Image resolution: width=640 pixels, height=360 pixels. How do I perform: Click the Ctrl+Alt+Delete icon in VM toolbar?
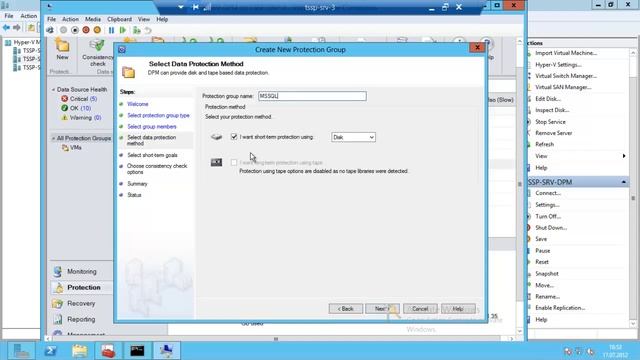point(50,30)
